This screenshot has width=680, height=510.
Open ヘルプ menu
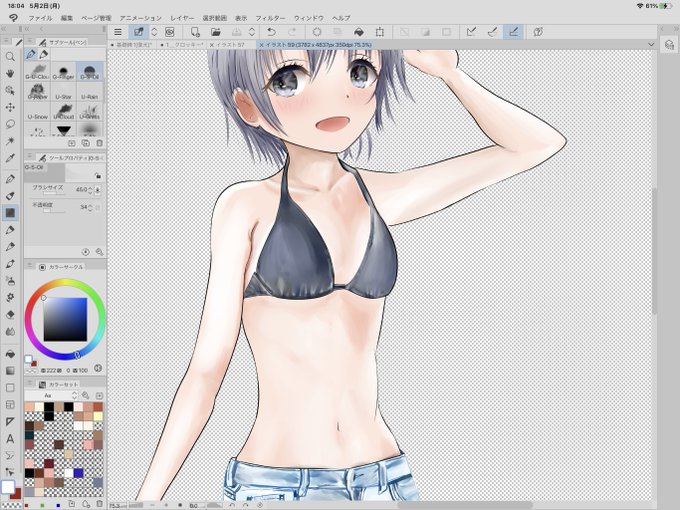point(341,18)
